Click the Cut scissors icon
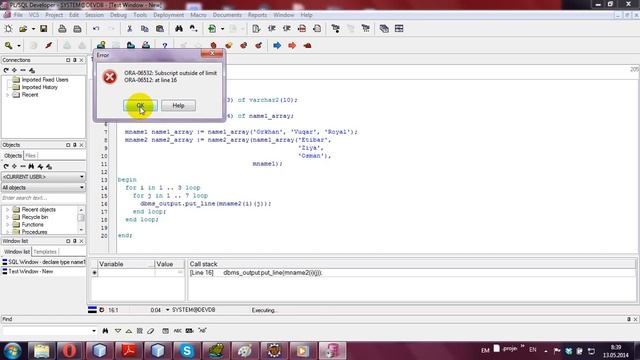The height and width of the screenshot is (360, 640). pyautogui.click(x=129, y=29)
